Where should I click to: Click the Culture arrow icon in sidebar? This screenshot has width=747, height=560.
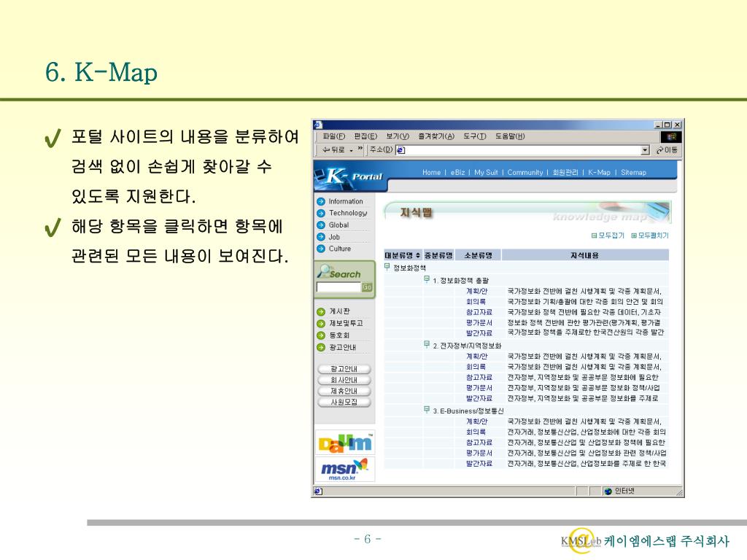pyautogui.click(x=321, y=249)
